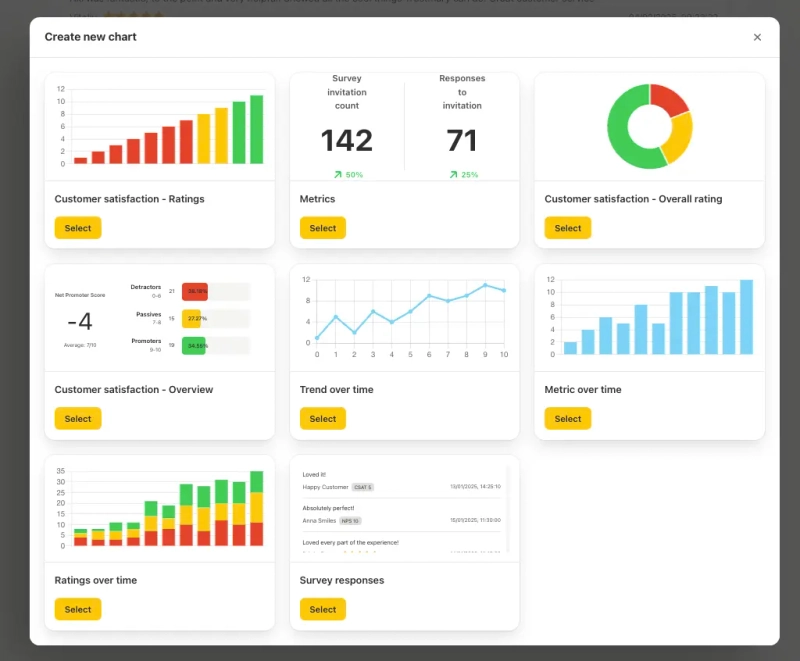Viewport: 800px width, 661px height.
Task: Select the Ratings over time chart
Action: 78,609
